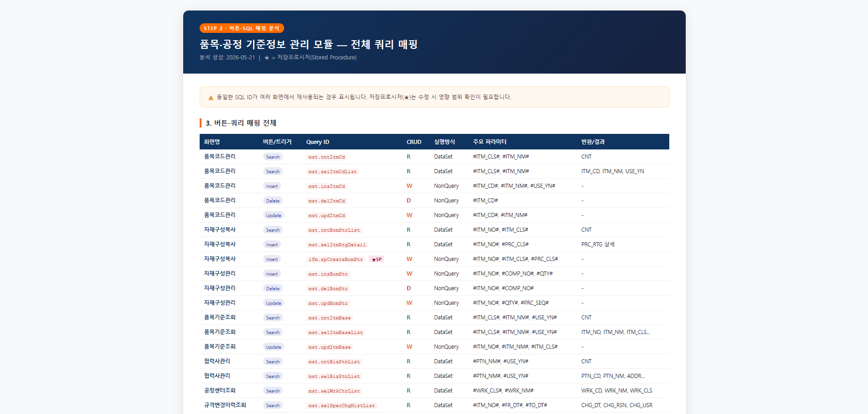
Task: Click the Update badge in the mst.updItmBase row
Action: [x=274, y=347]
